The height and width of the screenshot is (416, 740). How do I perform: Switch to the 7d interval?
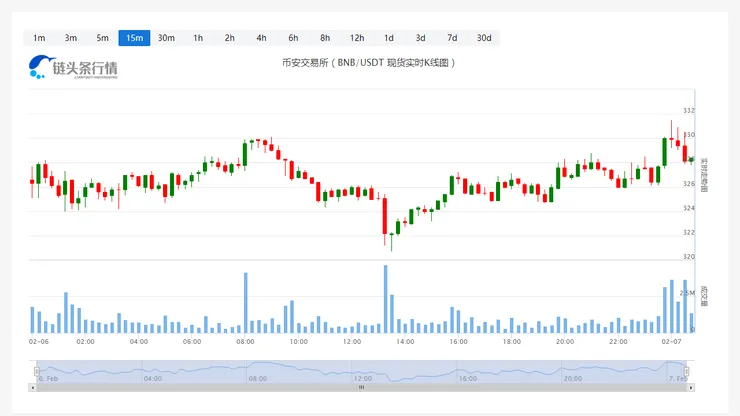tap(452, 38)
